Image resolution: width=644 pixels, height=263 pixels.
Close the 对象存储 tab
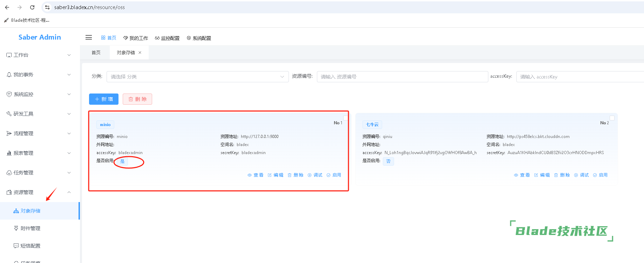[140, 53]
